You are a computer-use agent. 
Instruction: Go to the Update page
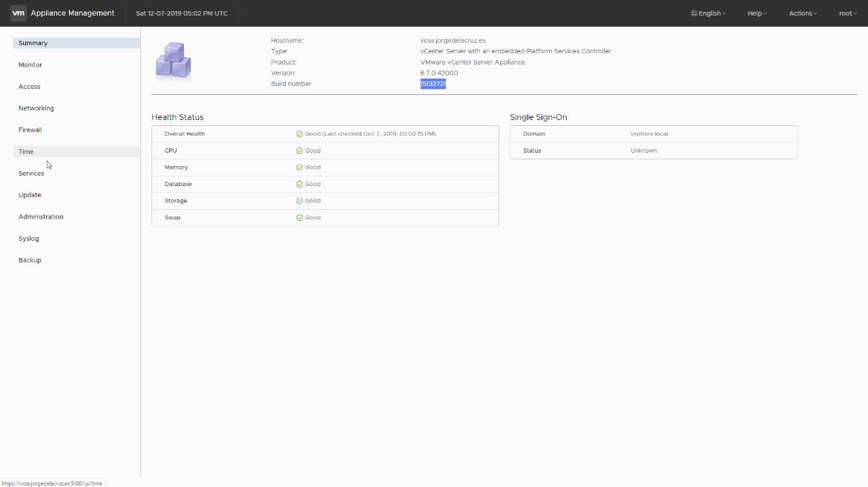(76, 195)
